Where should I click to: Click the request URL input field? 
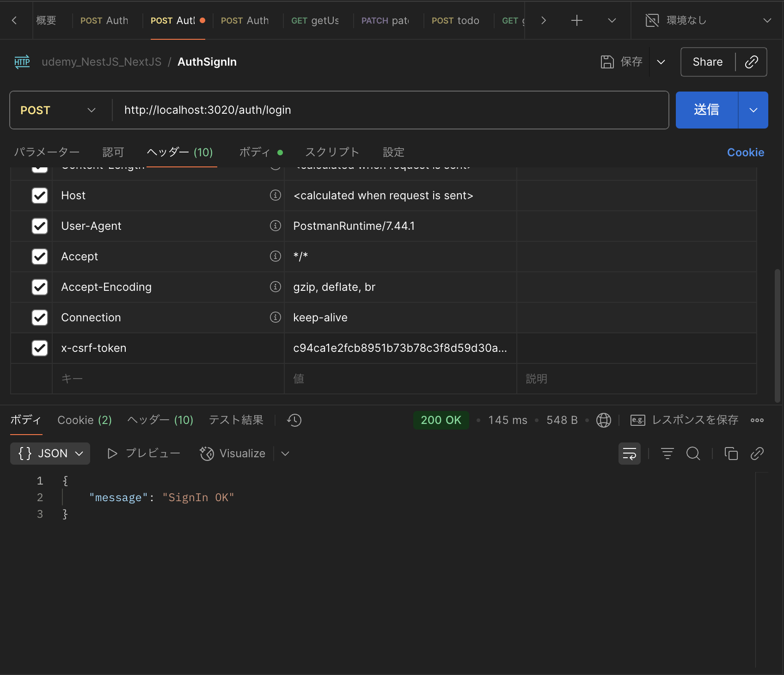[x=390, y=110]
